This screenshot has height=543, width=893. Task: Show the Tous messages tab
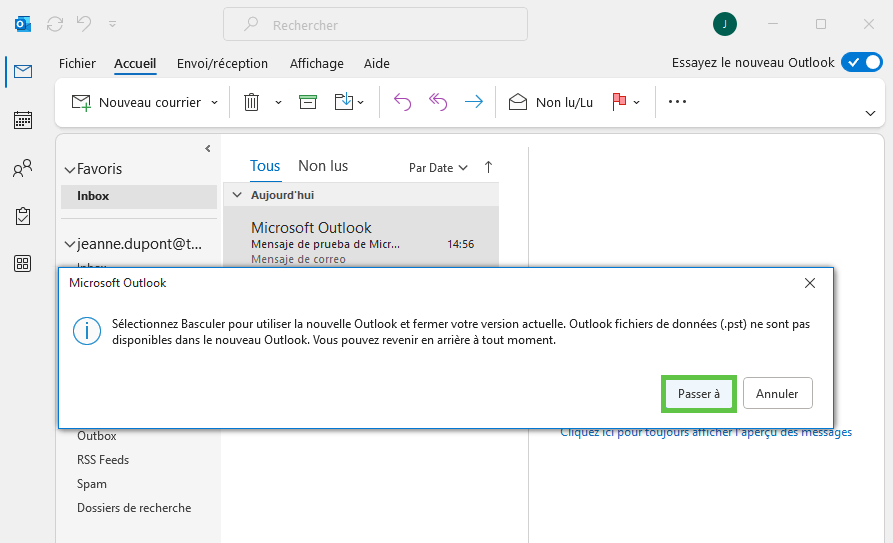coord(265,166)
